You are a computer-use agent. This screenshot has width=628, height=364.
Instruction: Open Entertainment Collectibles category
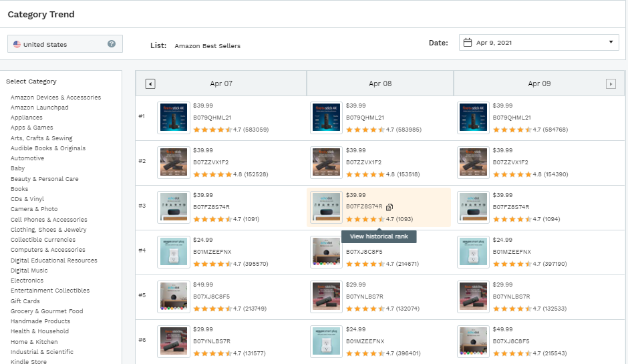(x=50, y=291)
